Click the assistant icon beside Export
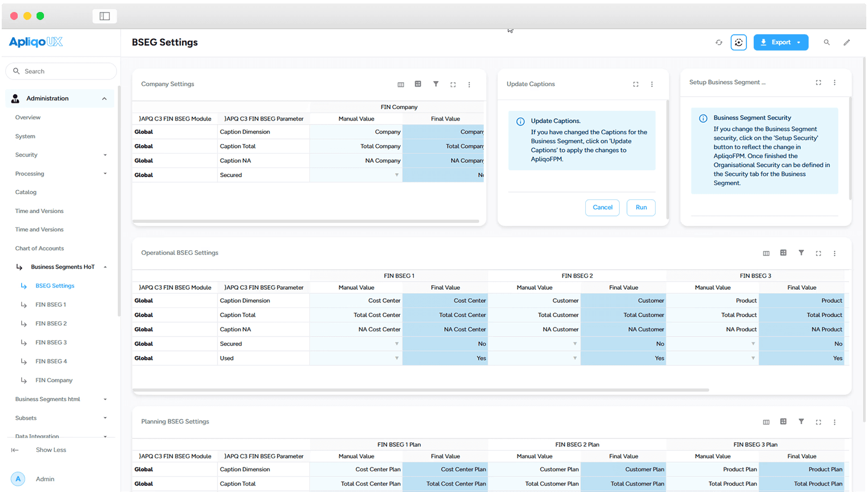This screenshot has height=492, width=868. coord(738,42)
